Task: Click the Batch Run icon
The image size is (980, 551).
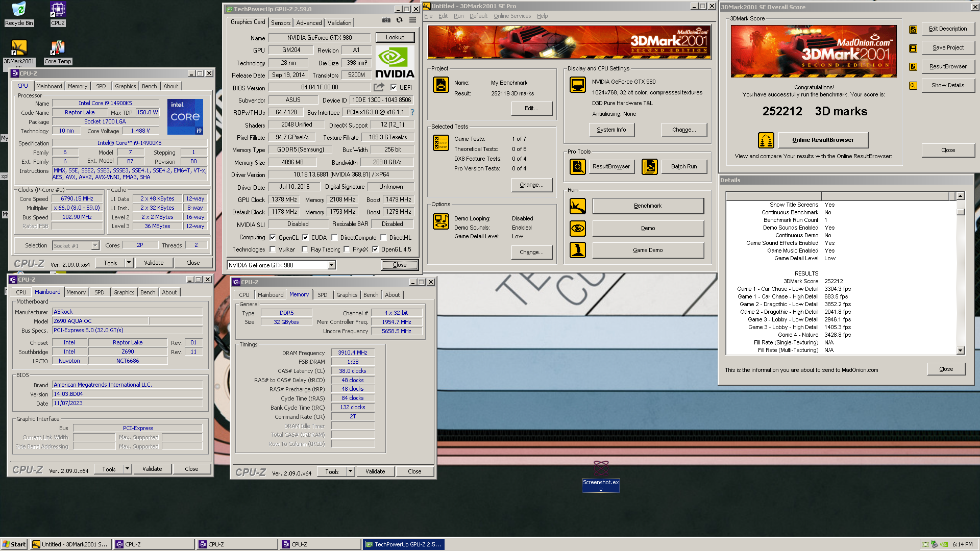Action: pyautogui.click(x=649, y=166)
